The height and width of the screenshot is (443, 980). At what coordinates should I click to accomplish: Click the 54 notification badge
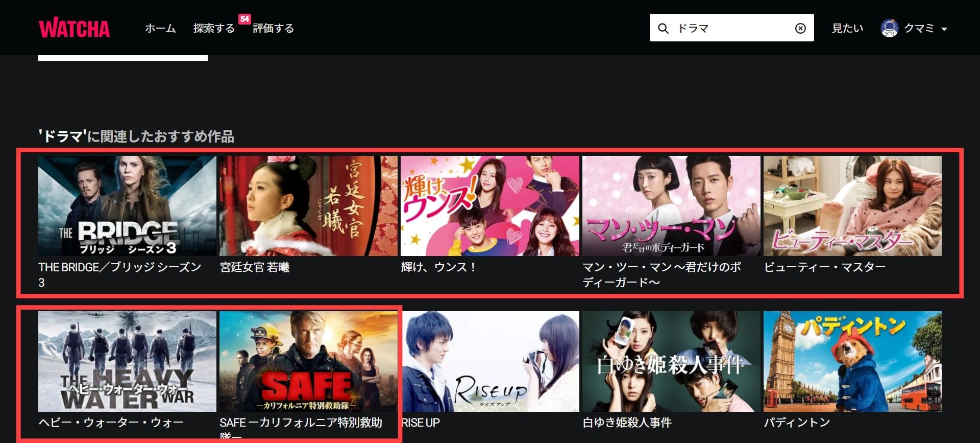point(244,19)
